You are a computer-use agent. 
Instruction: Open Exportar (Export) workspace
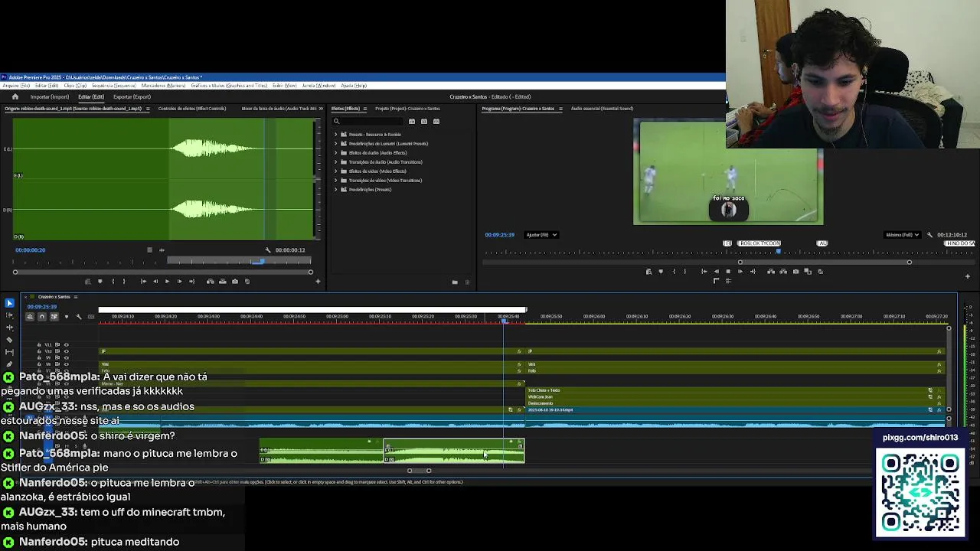tap(132, 96)
